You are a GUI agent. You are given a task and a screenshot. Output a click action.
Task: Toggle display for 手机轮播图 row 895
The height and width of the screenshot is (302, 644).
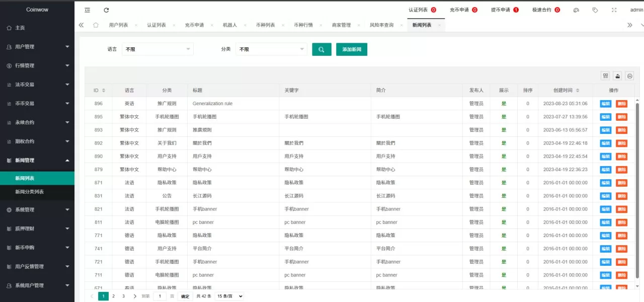[x=504, y=116]
